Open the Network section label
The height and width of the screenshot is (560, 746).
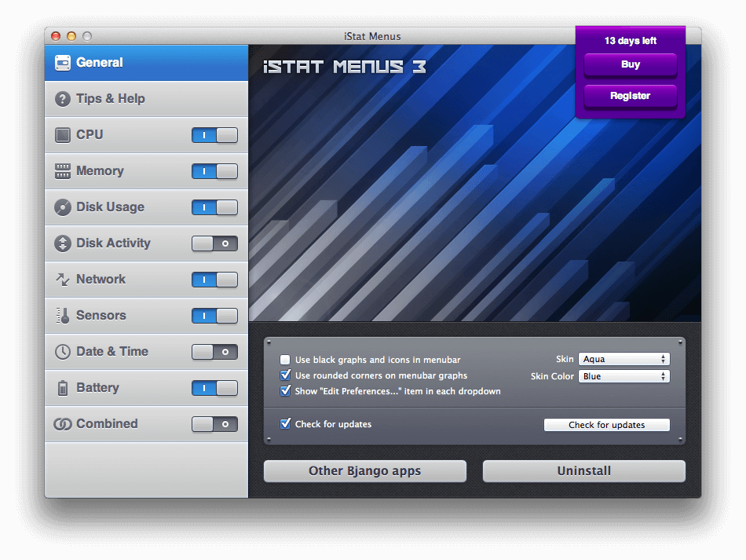coord(101,280)
